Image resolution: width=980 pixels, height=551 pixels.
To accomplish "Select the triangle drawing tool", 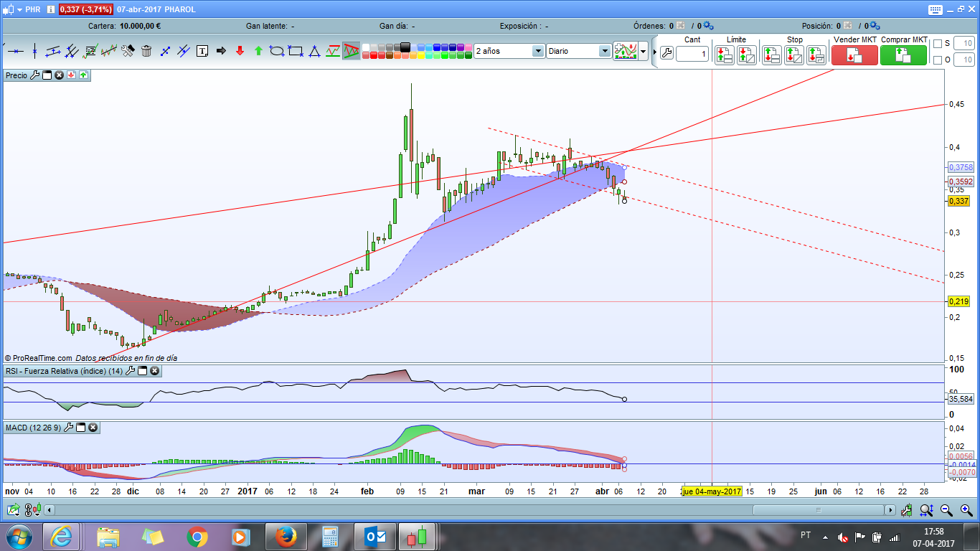I will coord(314,51).
